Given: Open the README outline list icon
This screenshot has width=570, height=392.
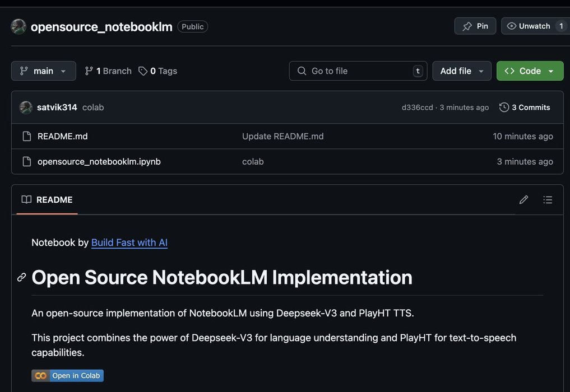Looking at the screenshot, I should click(548, 200).
